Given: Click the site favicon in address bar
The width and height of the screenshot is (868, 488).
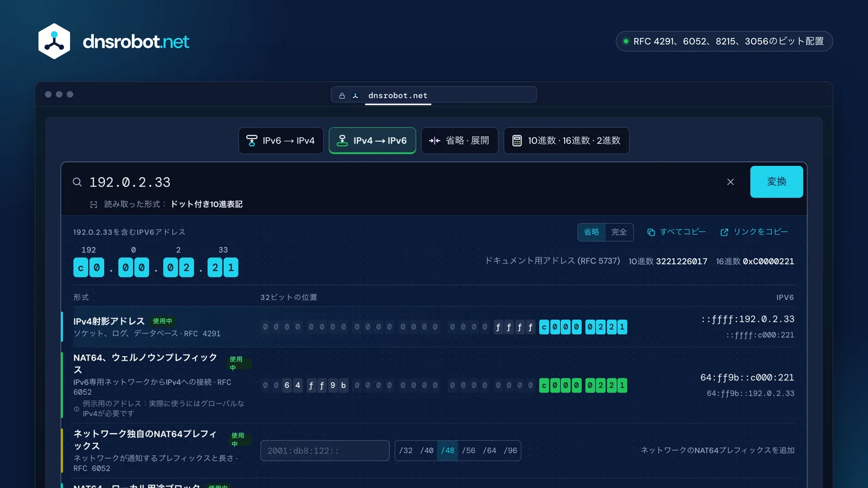Looking at the screenshot, I should click(x=355, y=95).
